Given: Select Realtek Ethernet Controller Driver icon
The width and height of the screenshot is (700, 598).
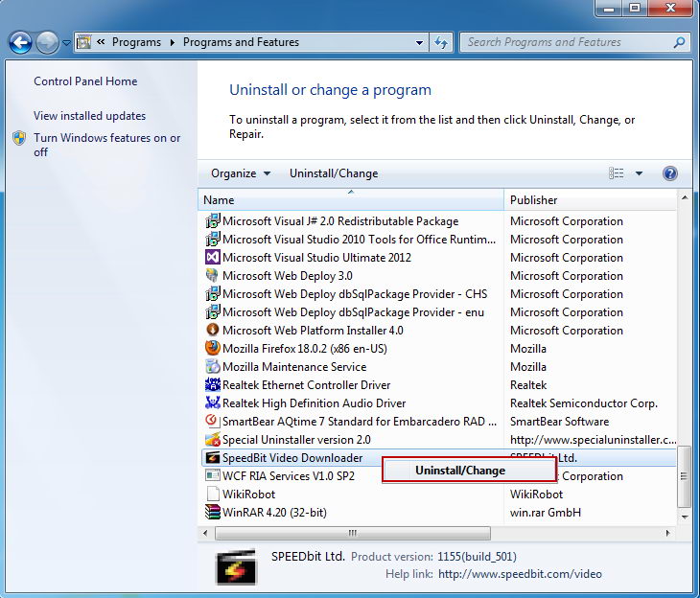Looking at the screenshot, I should pos(213,385).
